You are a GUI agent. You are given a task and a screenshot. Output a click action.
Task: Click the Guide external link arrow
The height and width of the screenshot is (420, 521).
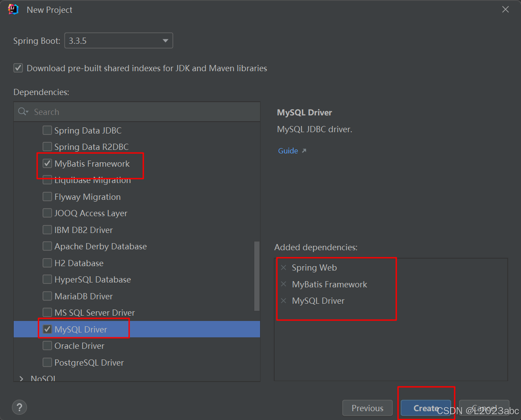(304, 151)
